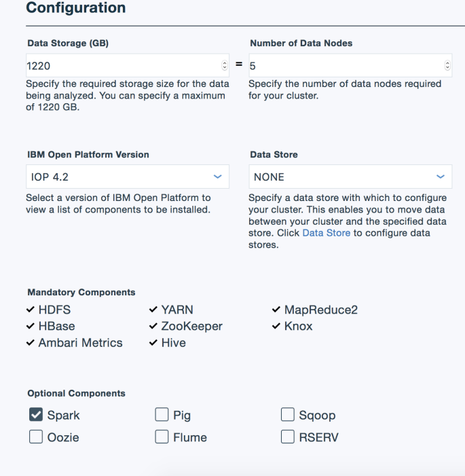465x476 pixels.
Task: Click the Data Store dropdown chevron arrow
Action: 441,177
